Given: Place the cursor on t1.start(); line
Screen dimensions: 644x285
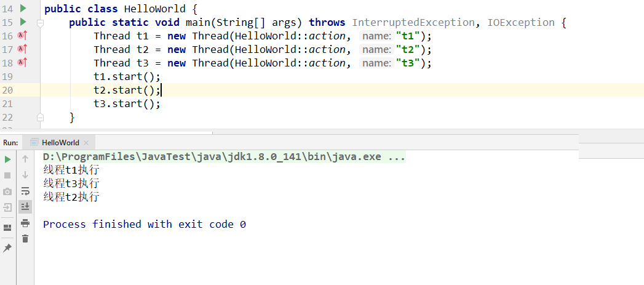Looking at the screenshot, I should [127, 76].
